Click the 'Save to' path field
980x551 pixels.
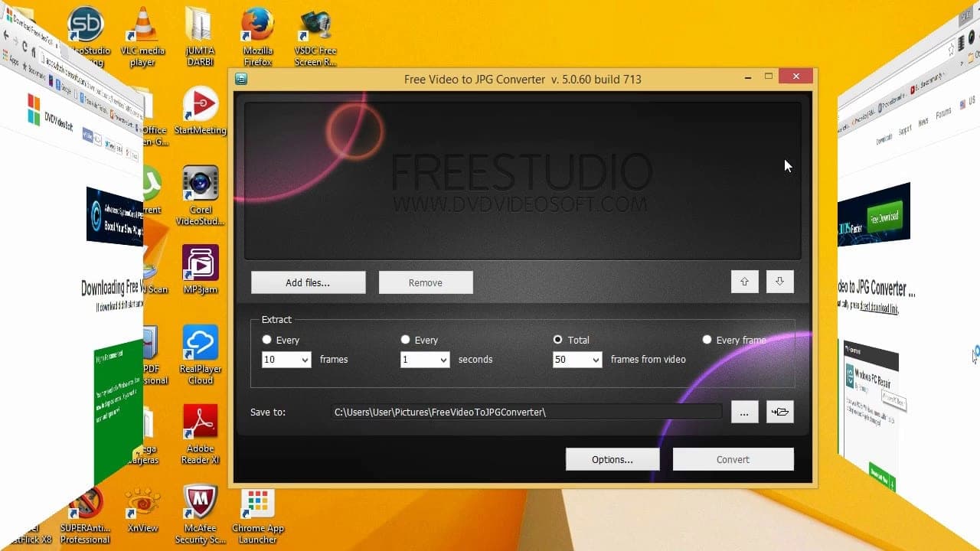(x=526, y=412)
